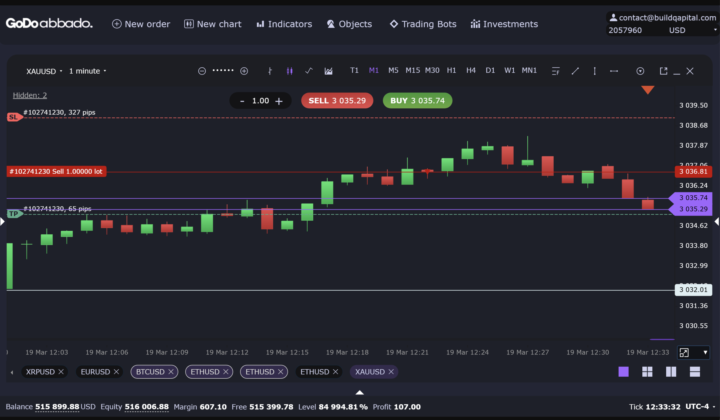Image resolution: width=720 pixels, height=420 pixels.
Task: Switch to candlestick chart type
Action: click(x=290, y=71)
